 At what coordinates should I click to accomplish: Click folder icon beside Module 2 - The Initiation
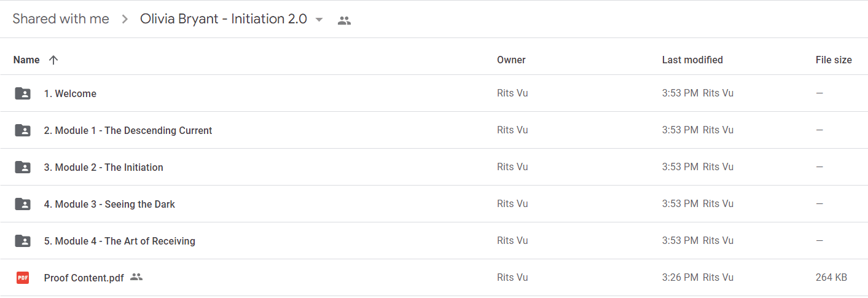[x=23, y=167]
